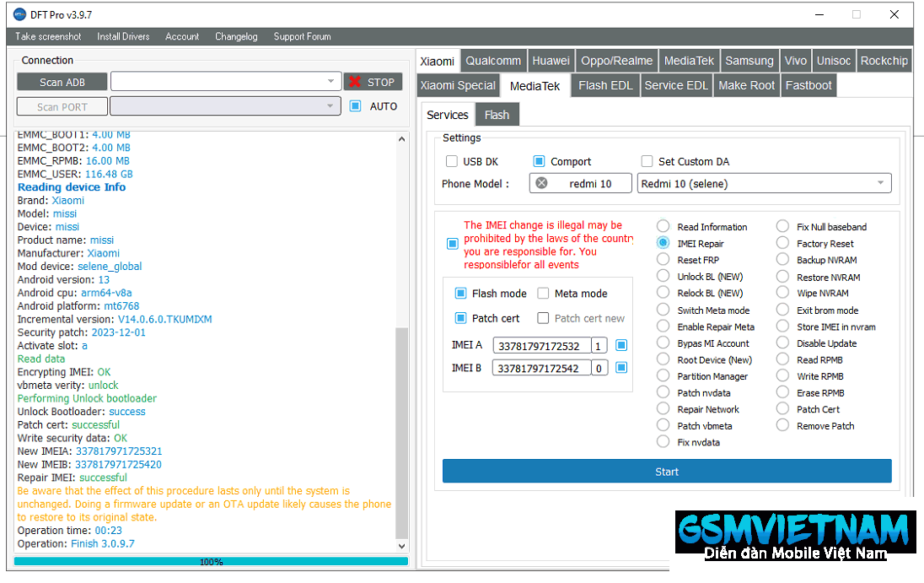Switch to Huawei tab

[x=551, y=61]
